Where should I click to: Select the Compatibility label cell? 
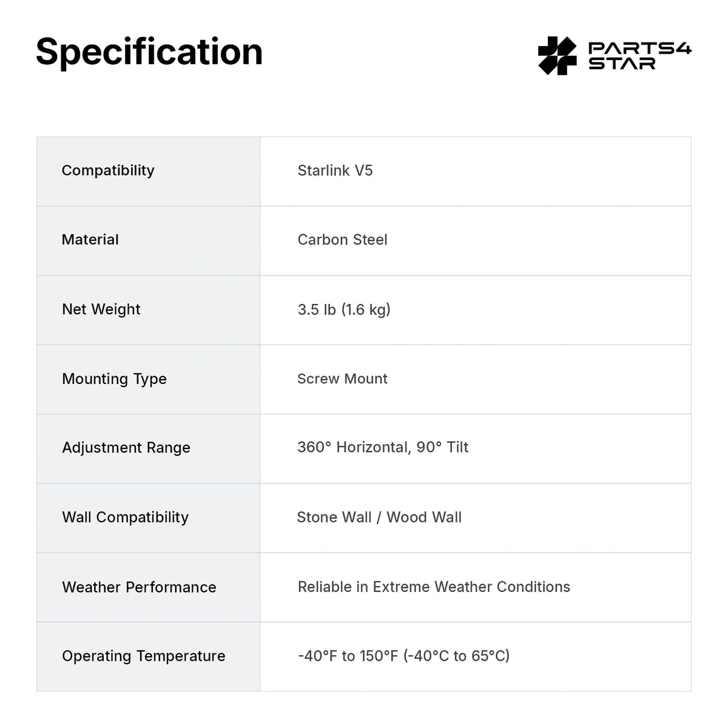(x=148, y=171)
